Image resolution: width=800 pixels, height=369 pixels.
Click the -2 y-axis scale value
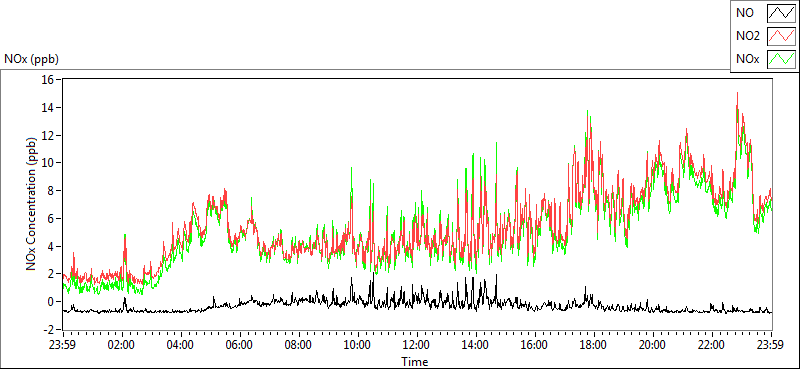(x=49, y=330)
